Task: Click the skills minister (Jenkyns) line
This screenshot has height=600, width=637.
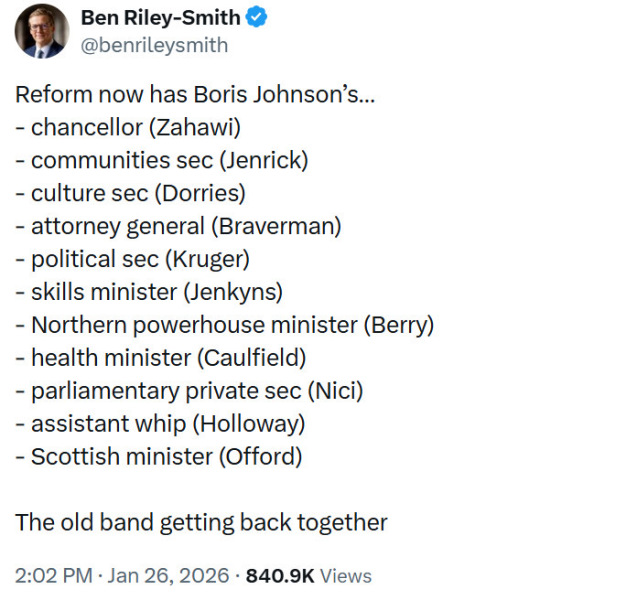Action: [x=150, y=292]
